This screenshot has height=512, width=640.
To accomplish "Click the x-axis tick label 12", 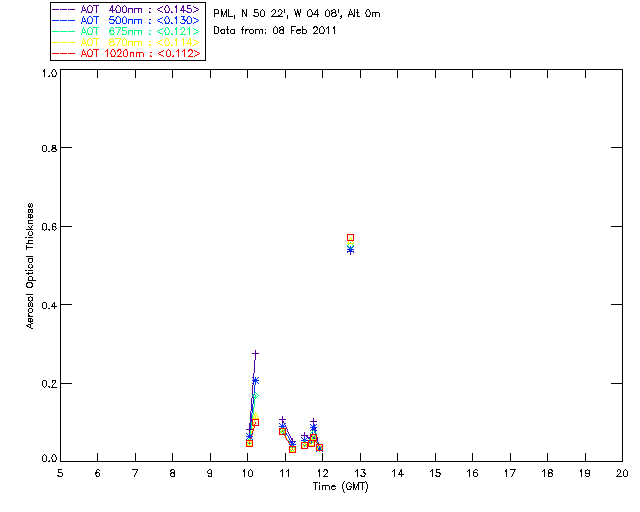I will 322,473.
